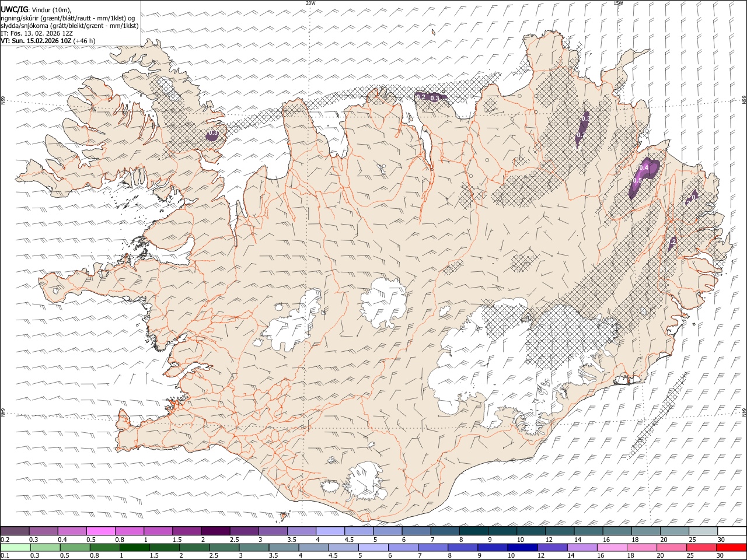
Task: Select the green 2 swatch in lower legend
Action: pos(194,547)
